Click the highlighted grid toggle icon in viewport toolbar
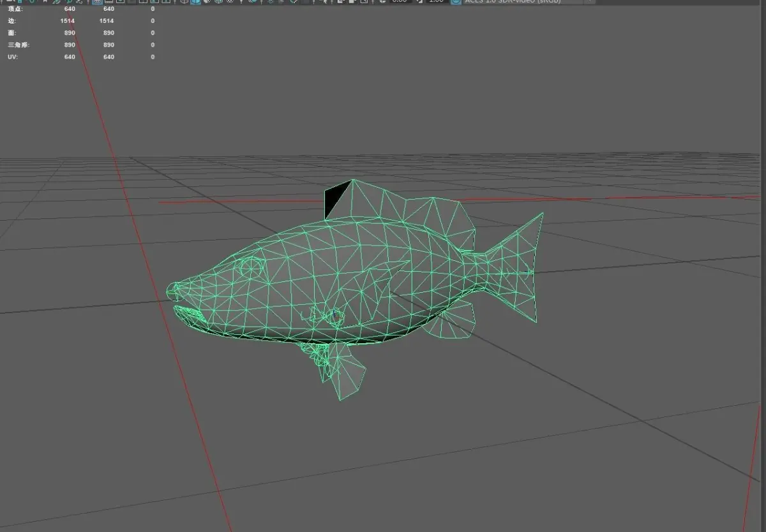Screen dimensions: 766x532 pos(98,2)
